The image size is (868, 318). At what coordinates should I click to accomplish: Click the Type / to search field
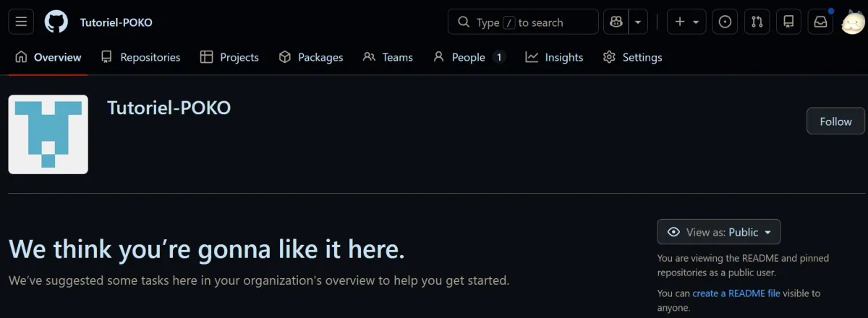tap(523, 22)
